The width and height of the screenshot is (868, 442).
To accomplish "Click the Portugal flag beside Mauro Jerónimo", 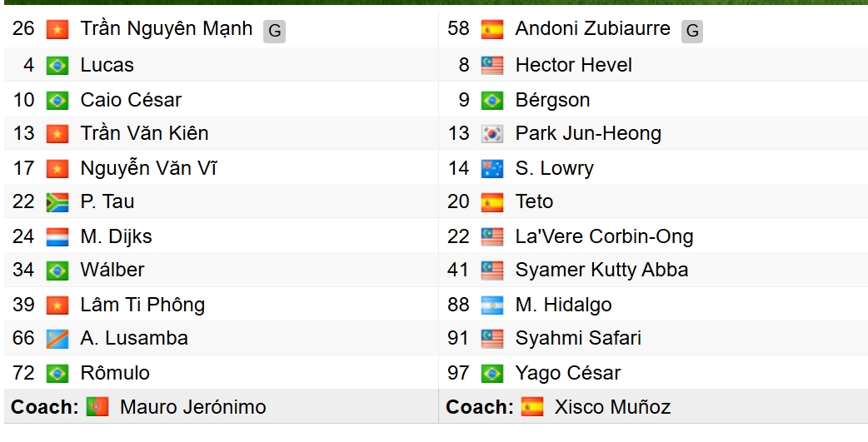I will [x=97, y=407].
